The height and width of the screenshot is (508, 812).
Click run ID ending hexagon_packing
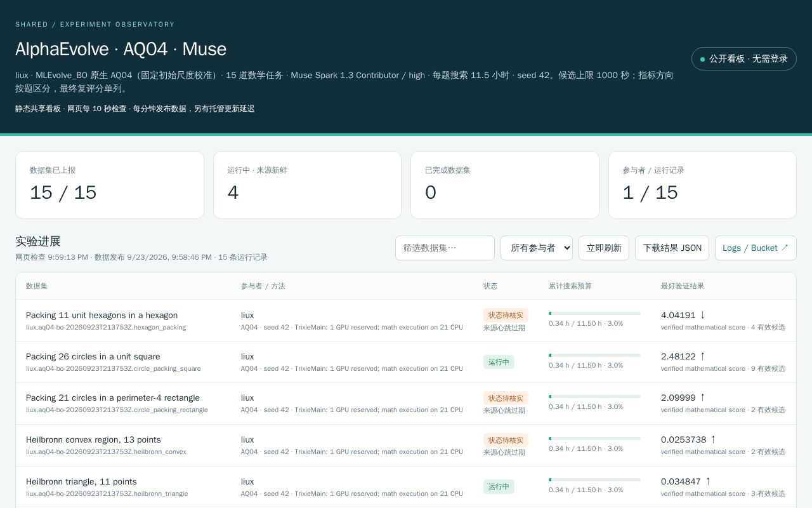[106, 328]
